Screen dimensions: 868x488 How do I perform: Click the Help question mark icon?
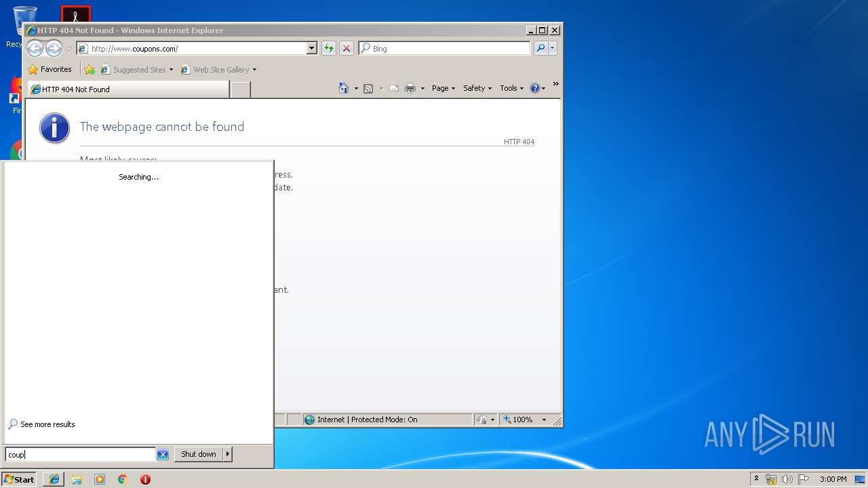[535, 88]
